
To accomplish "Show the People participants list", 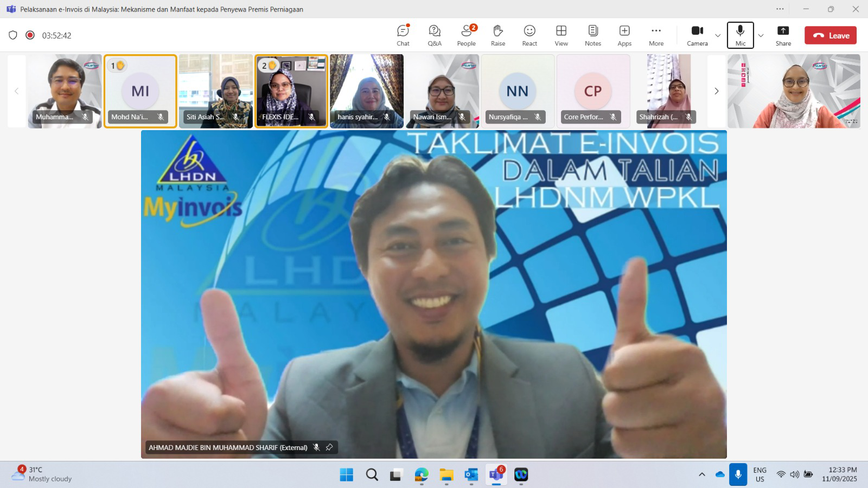I will pyautogui.click(x=466, y=35).
